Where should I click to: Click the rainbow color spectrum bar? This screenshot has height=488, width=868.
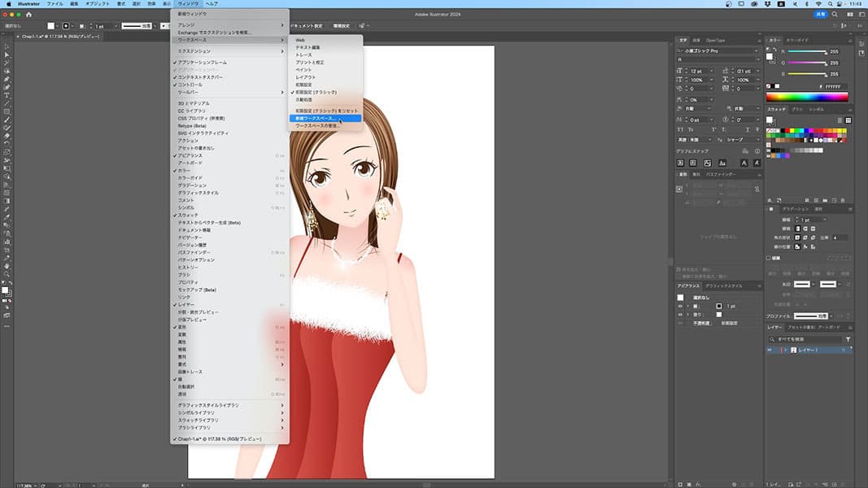pos(808,97)
